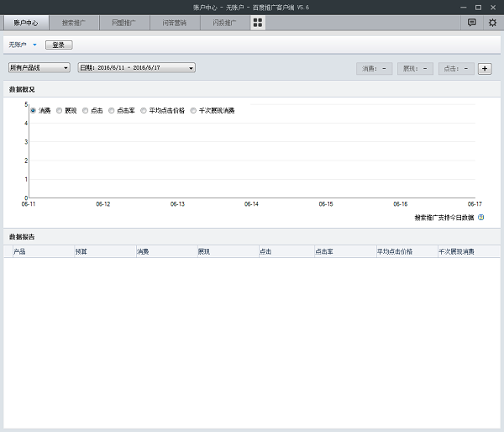Screen dimensions: 504x432
Task: Open the 所有产品线 dropdown
Action: coord(39,67)
